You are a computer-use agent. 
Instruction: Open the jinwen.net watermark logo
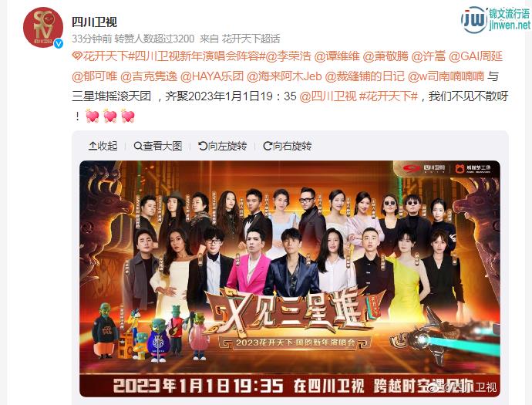495,19
